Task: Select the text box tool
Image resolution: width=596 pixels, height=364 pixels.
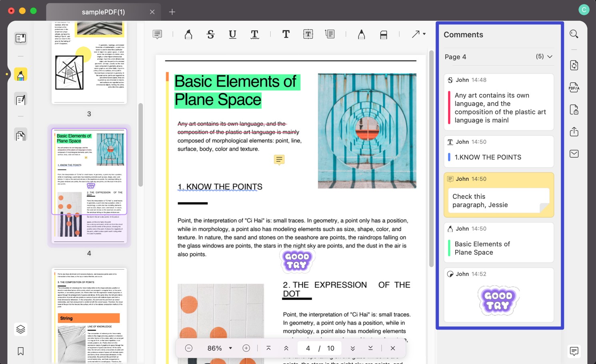Action: pos(308,34)
